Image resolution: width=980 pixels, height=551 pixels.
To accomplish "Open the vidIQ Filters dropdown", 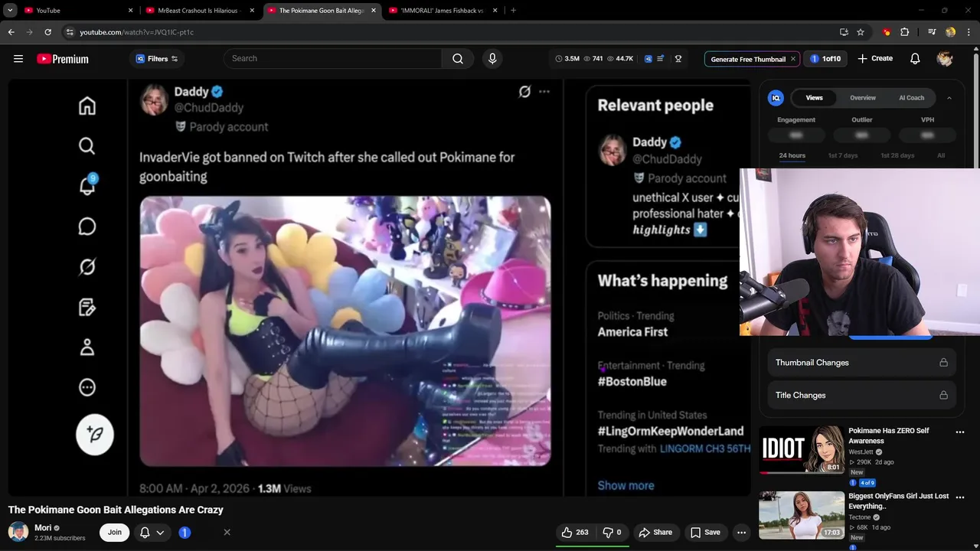I will point(157,59).
